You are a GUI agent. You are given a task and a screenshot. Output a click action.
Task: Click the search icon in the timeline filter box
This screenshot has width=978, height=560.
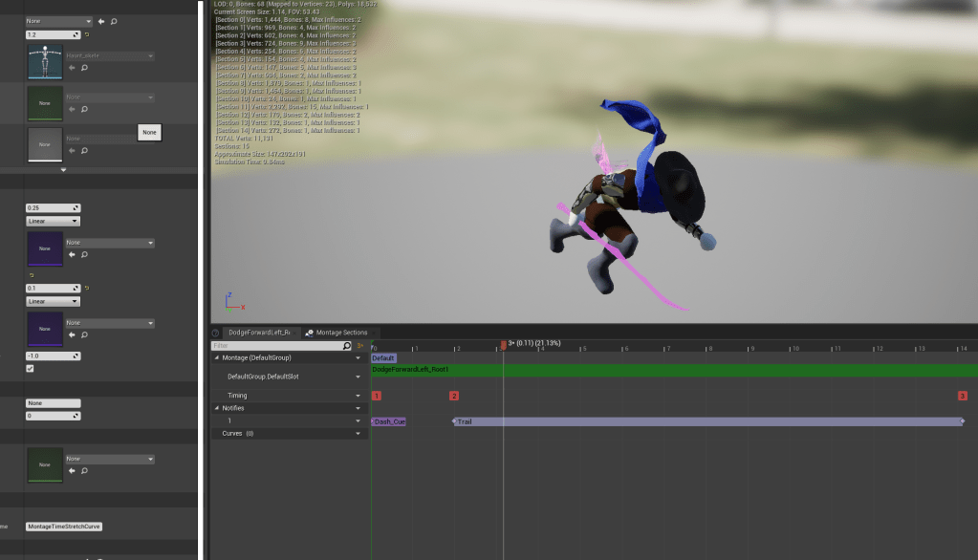(x=348, y=345)
